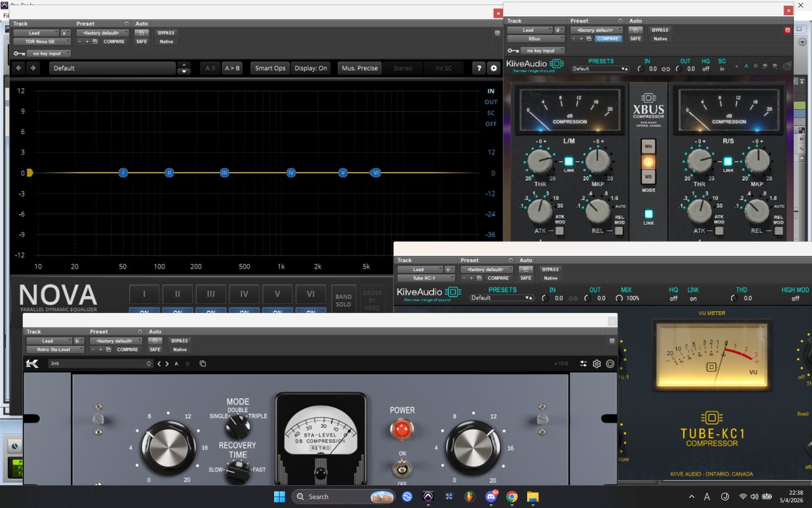Open File Explorer from the taskbar
The image size is (812, 508).
(x=533, y=496)
